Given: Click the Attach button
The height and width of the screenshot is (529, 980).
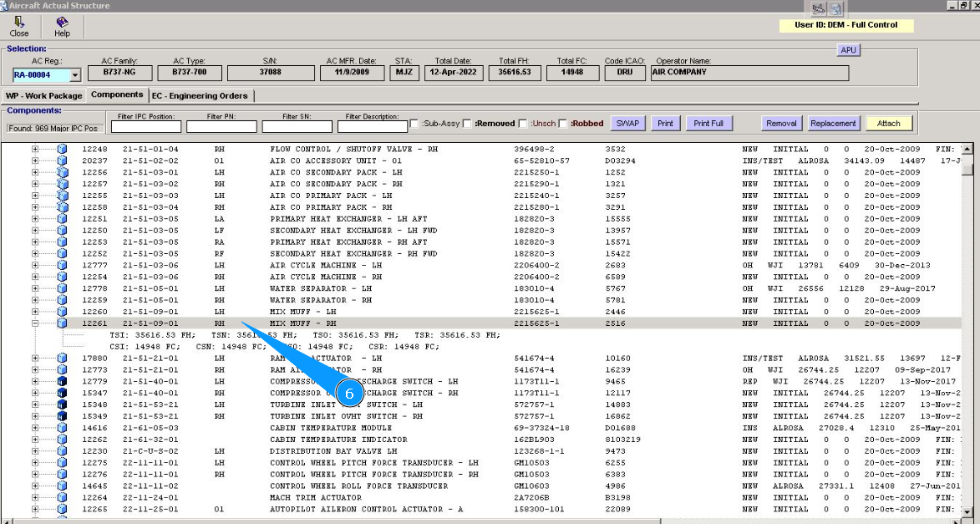Looking at the screenshot, I should (x=888, y=123).
